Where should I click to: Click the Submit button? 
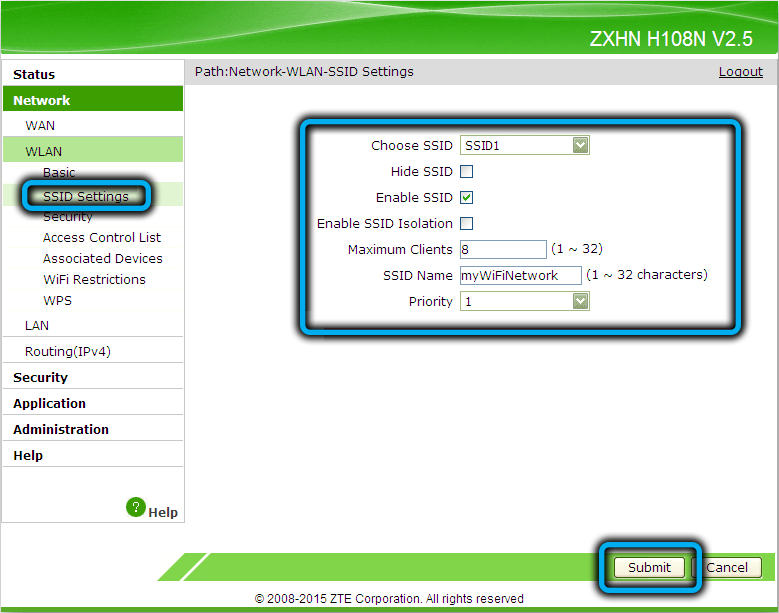(x=649, y=567)
